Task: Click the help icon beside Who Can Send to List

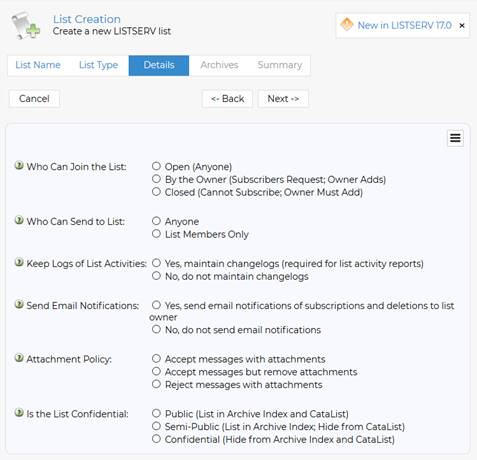Action: click(x=19, y=220)
